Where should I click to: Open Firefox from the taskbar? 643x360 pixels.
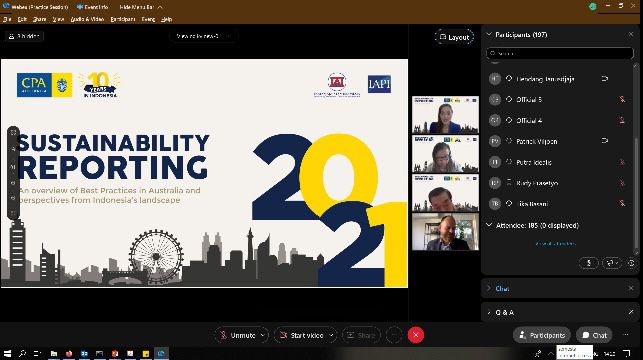69,353
